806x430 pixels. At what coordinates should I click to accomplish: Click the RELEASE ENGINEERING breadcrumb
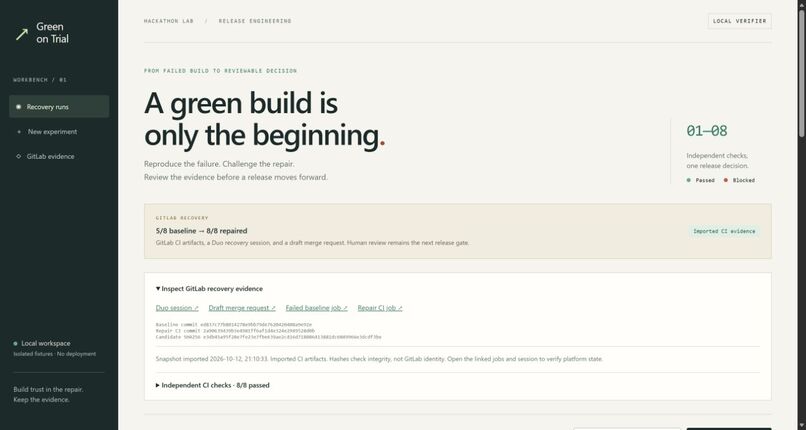pos(255,21)
